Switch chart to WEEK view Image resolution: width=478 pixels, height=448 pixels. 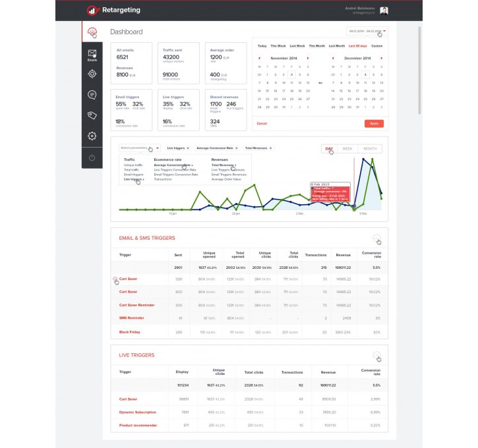[347, 149]
